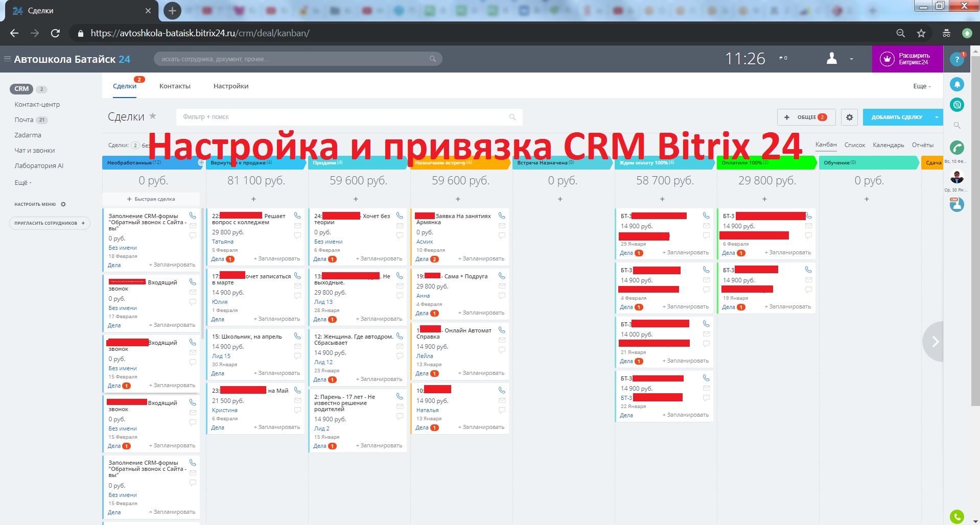The width and height of the screenshot is (980, 525).
Task: Click the magnifier icon in the header search
Action: (433, 59)
